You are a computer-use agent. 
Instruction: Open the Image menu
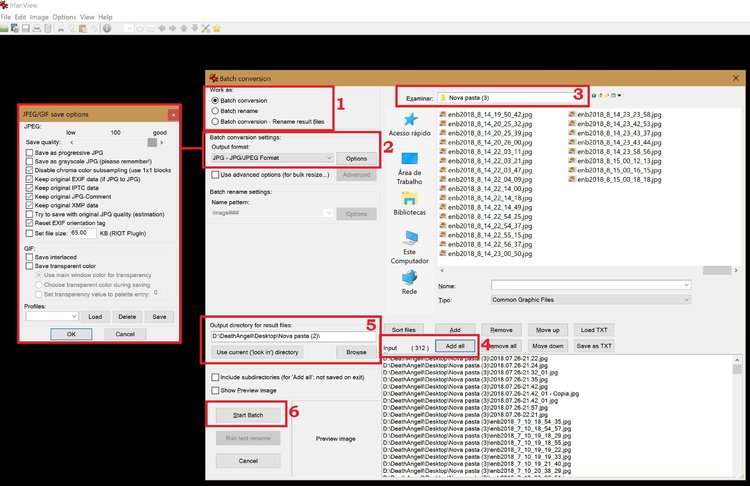pos(39,17)
